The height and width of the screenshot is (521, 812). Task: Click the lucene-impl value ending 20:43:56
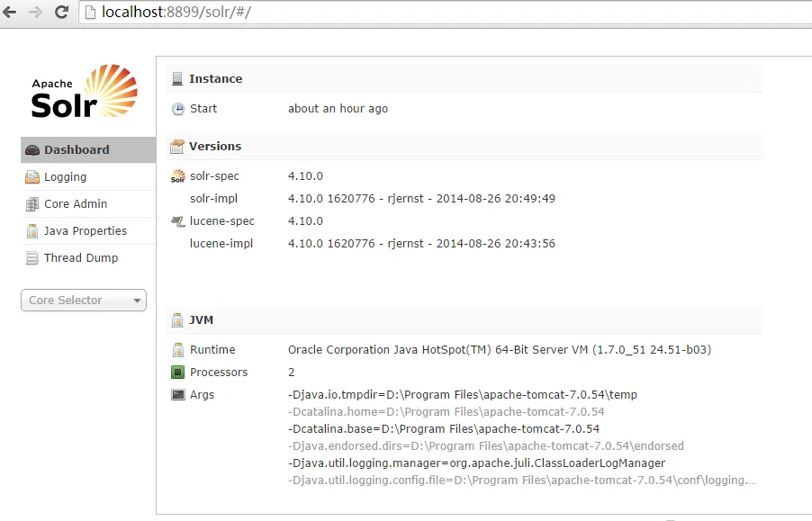(421, 244)
